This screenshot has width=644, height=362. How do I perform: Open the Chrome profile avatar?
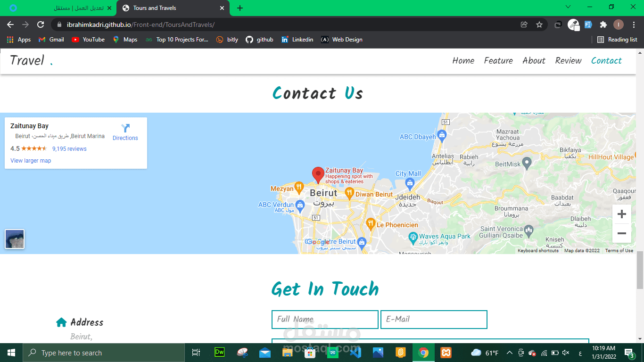(619, 25)
